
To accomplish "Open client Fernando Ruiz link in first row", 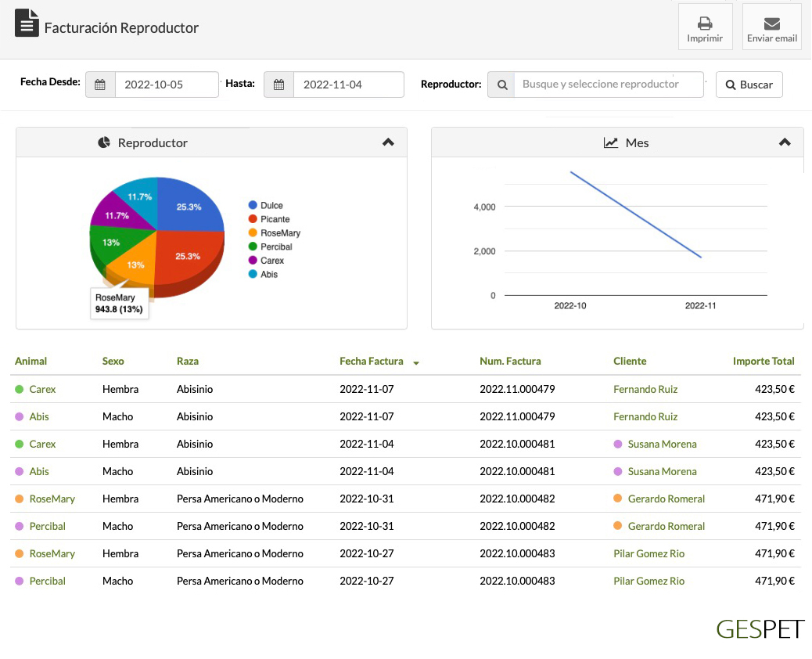I will pos(645,389).
